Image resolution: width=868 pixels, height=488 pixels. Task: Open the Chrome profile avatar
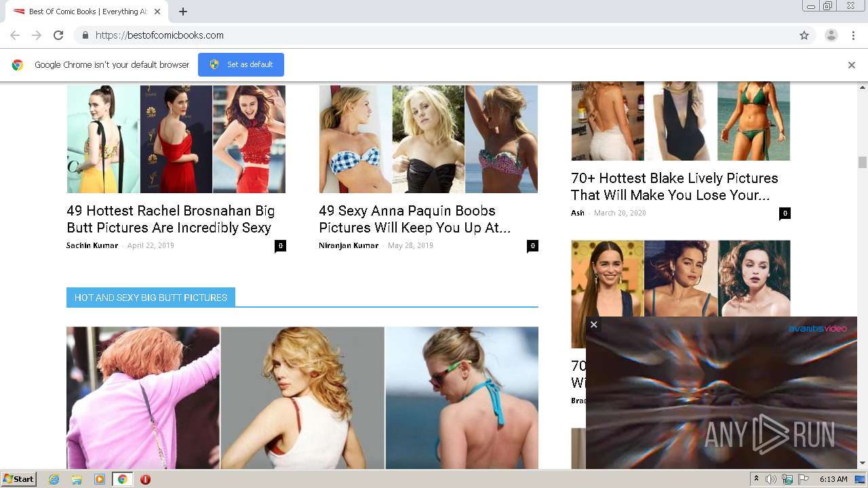tap(831, 35)
